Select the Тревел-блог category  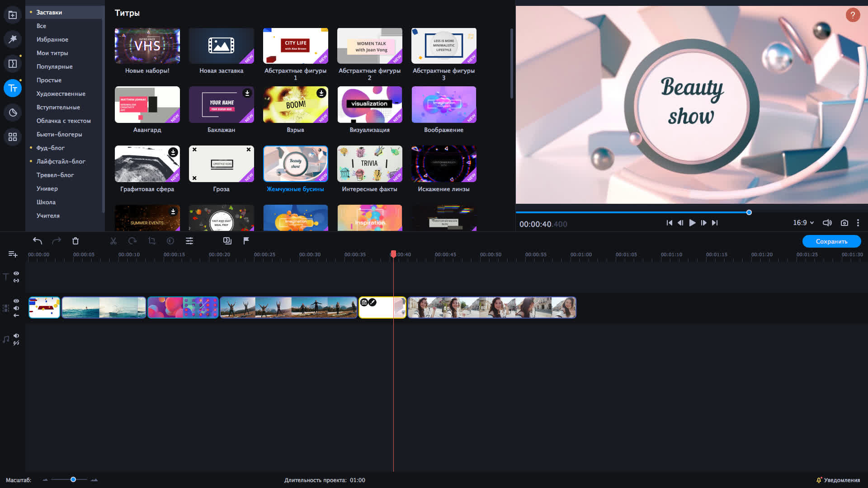pos(55,175)
